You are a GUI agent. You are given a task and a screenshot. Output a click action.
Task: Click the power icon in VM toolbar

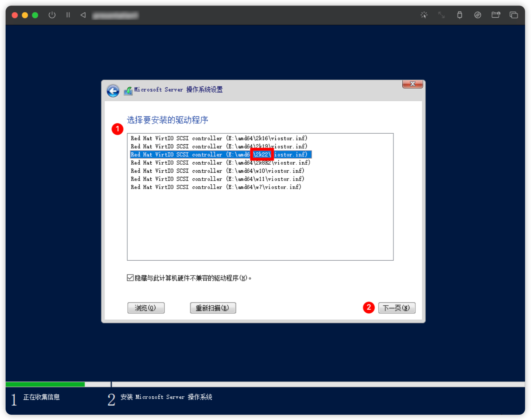[52, 15]
